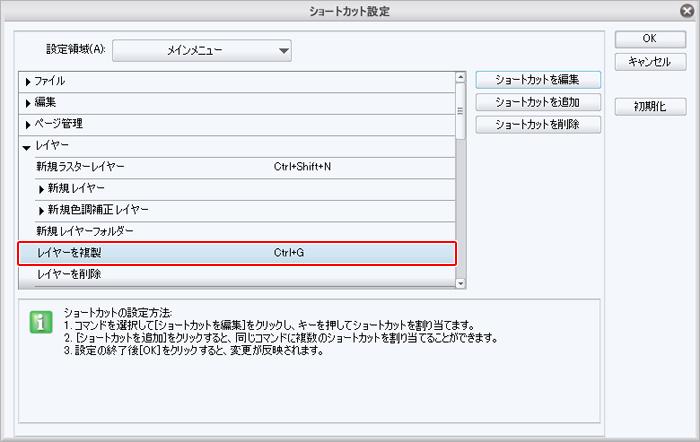Click the command list scrollbar thumb

pos(460,111)
